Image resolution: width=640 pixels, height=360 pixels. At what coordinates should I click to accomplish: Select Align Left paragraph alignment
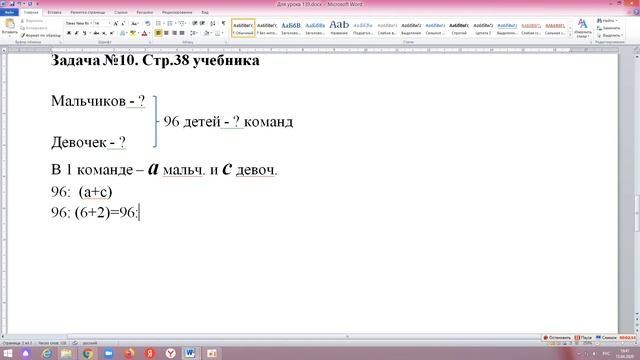pyautogui.click(x=158, y=33)
